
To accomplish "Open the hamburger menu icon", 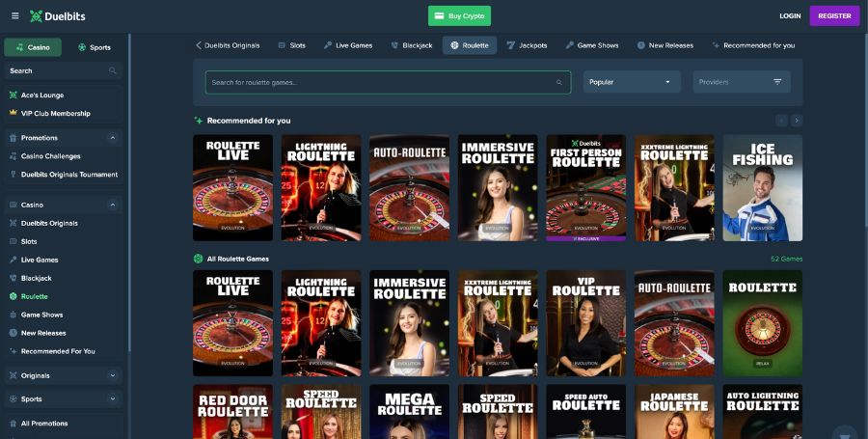I will pyautogui.click(x=14, y=16).
